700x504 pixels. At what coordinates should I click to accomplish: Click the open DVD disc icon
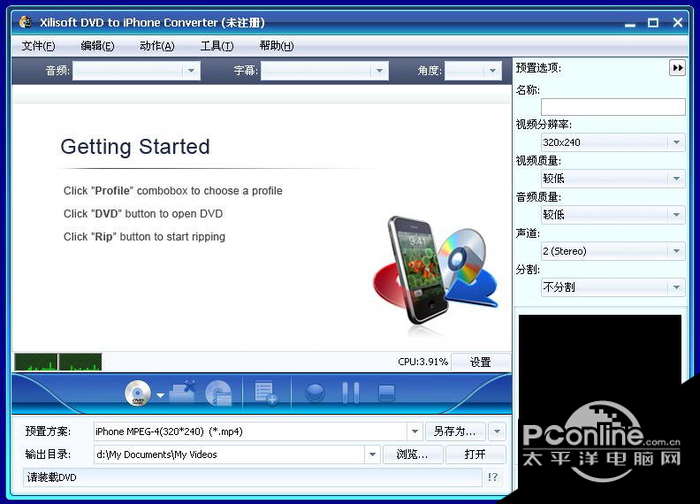[138, 393]
